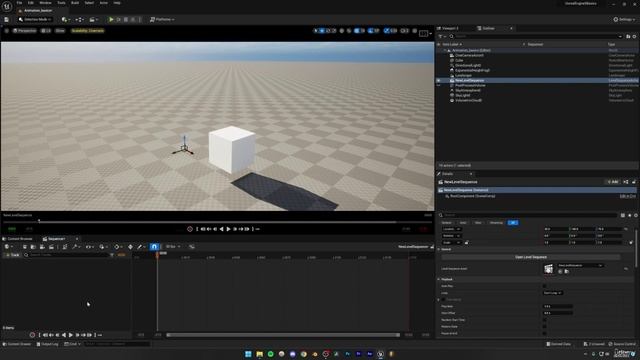Open the Location type dropdown
The image size is (640, 360).
[x=452, y=229]
